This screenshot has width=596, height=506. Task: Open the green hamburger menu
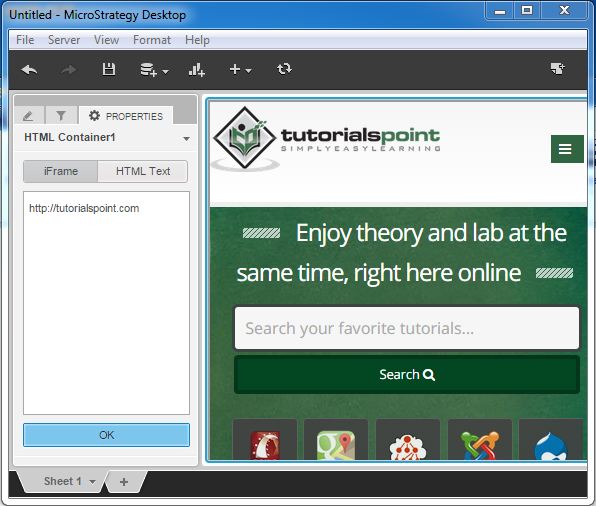[567, 149]
